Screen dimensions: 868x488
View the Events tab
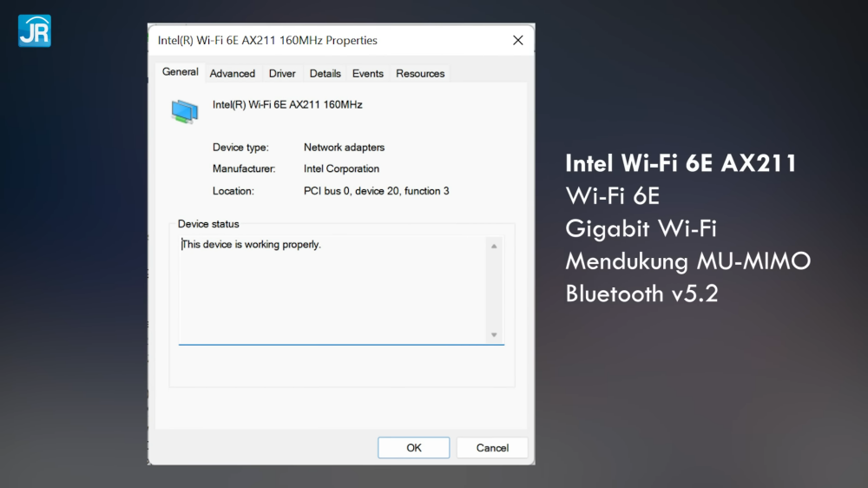pyautogui.click(x=367, y=74)
